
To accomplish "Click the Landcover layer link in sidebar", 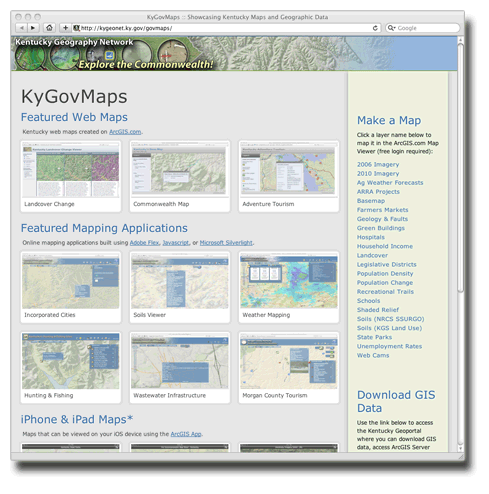I will (372, 255).
